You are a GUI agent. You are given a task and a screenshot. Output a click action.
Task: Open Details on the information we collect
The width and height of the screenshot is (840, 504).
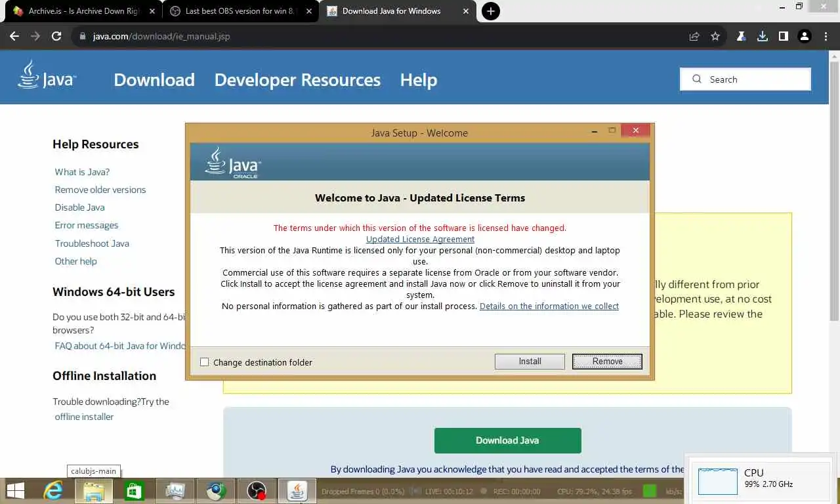(x=549, y=306)
